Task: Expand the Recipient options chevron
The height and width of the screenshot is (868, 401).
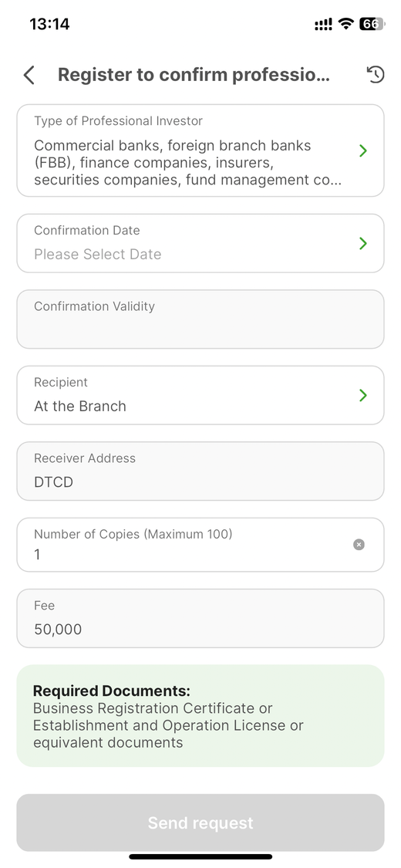Action: click(x=363, y=395)
